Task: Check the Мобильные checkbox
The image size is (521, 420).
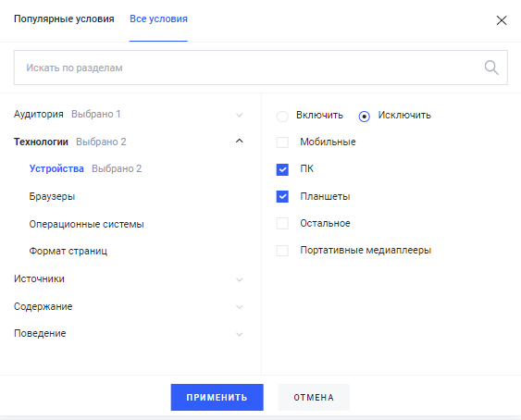Action: [282, 142]
